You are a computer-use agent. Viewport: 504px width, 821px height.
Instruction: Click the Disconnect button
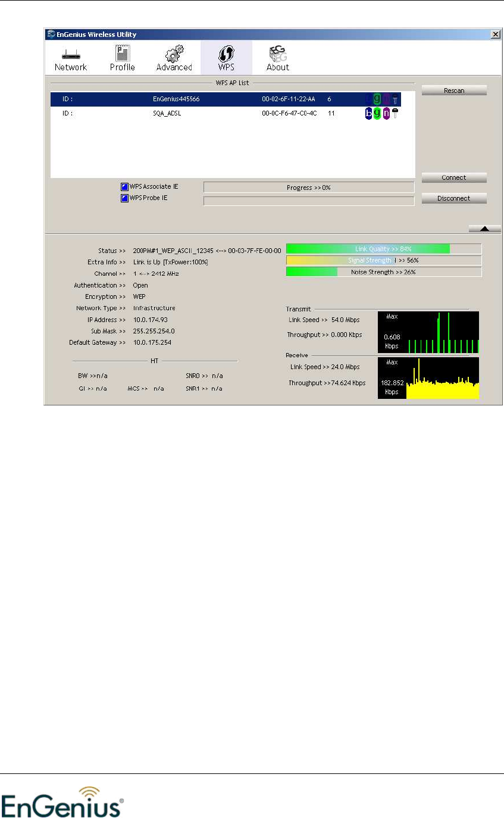coord(454,198)
